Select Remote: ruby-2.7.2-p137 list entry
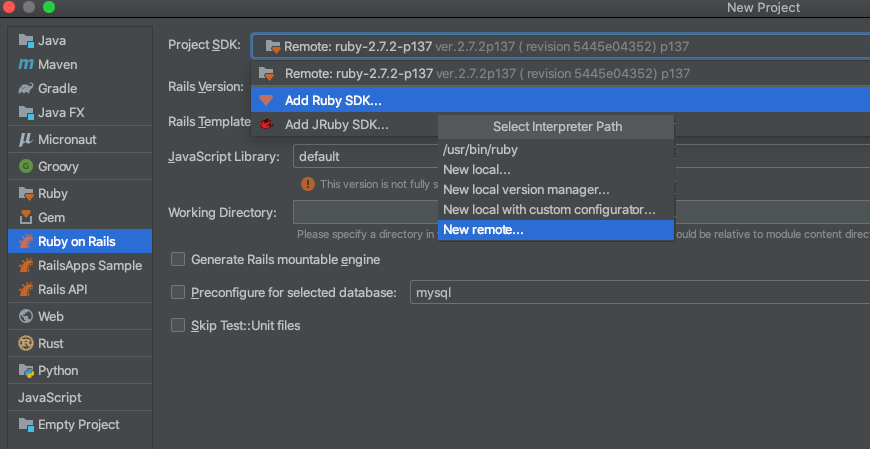870x449 pixels. pos(560,74)
